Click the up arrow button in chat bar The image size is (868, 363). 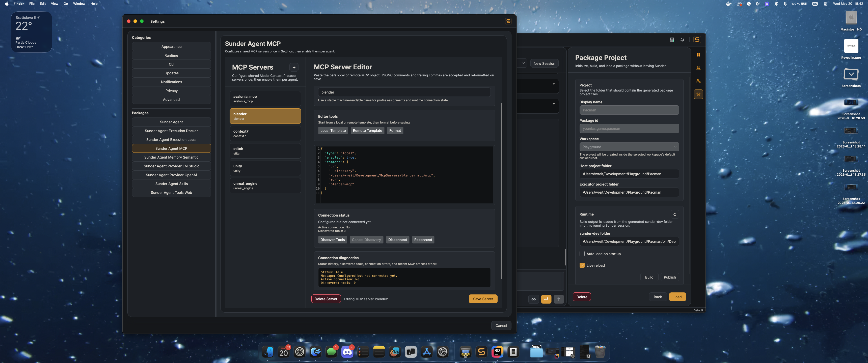(x=559, y=299)
